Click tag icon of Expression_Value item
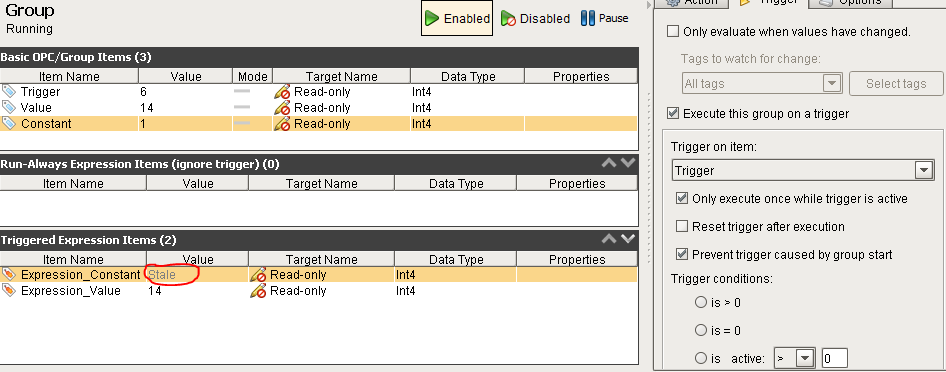Viewport: 946px width, 372px height. pyautogui.click(x=9, y=291)
